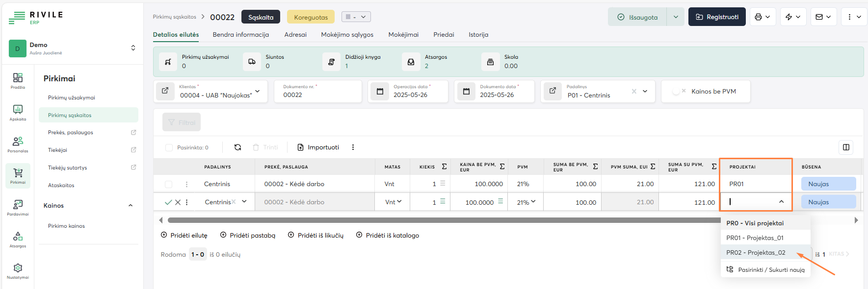Screen dimensions: 868x289
Task: Collapse the Kainos section in sidebar
Action: tap(131, 206)
